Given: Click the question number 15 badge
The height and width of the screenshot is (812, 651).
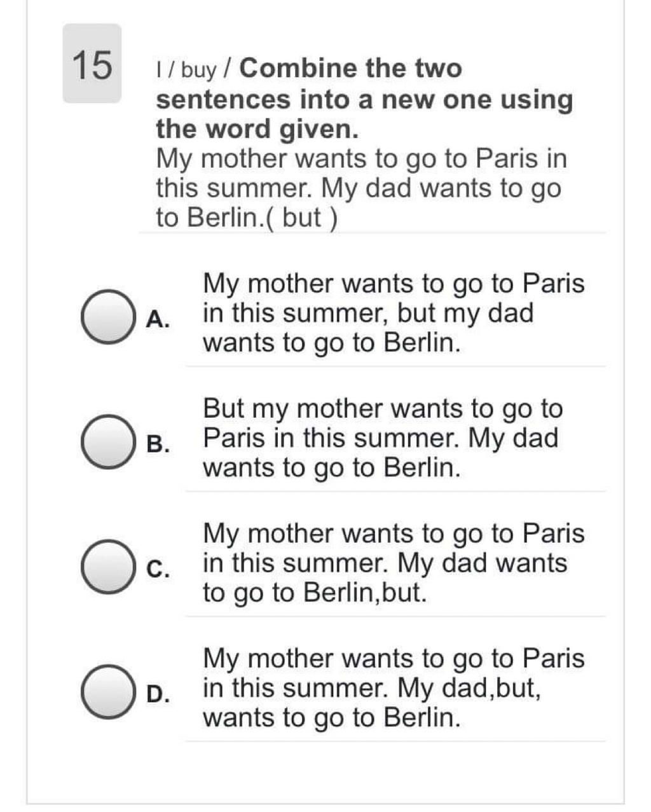Looking at the screenshot, I should (x=92, y=64).
